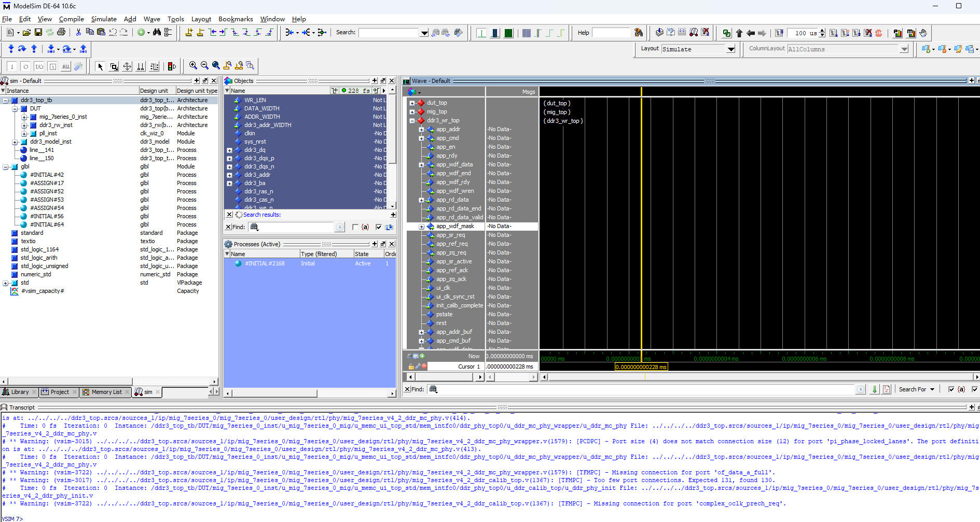Screen dimensions: 980x522
Task: Expand ddr3_model_inst tree node
Action: (x=15, y=142)
